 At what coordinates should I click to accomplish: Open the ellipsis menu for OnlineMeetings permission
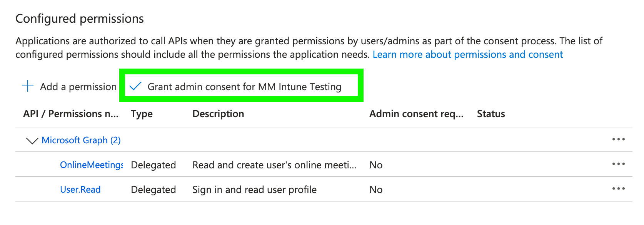pos(619,165)
